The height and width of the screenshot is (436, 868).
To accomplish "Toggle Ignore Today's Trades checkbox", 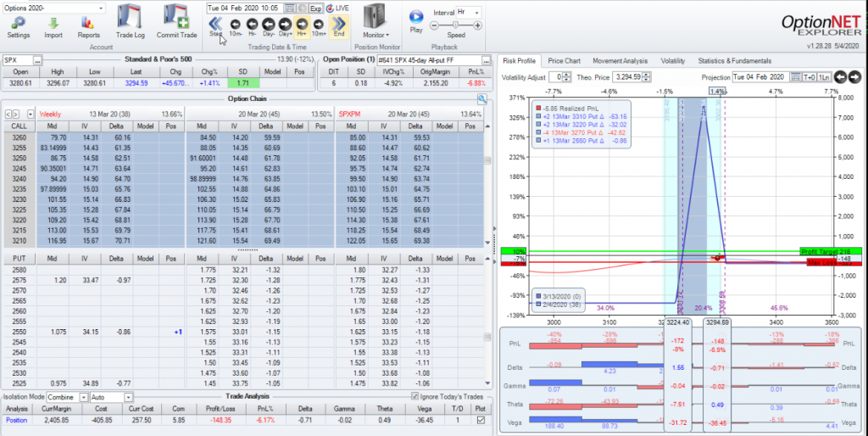I will point(415,397).
